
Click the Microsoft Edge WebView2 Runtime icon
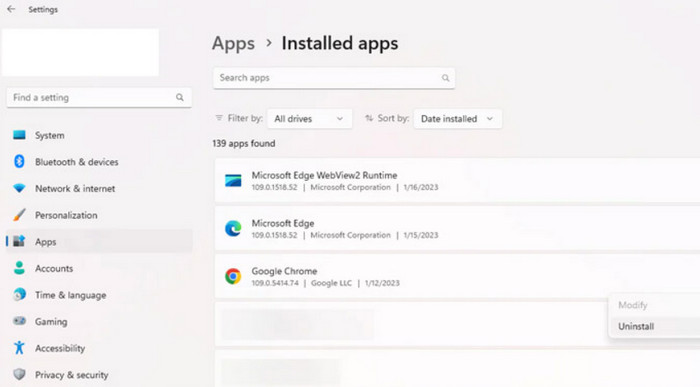(233, 180)
